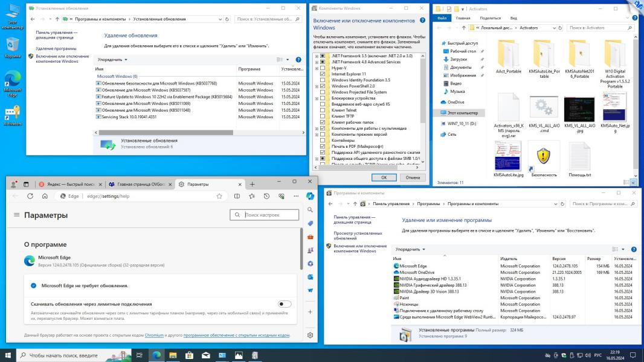
Task: Open the Outlook icon in Edge's sidebar
Action: coord(310,277)
